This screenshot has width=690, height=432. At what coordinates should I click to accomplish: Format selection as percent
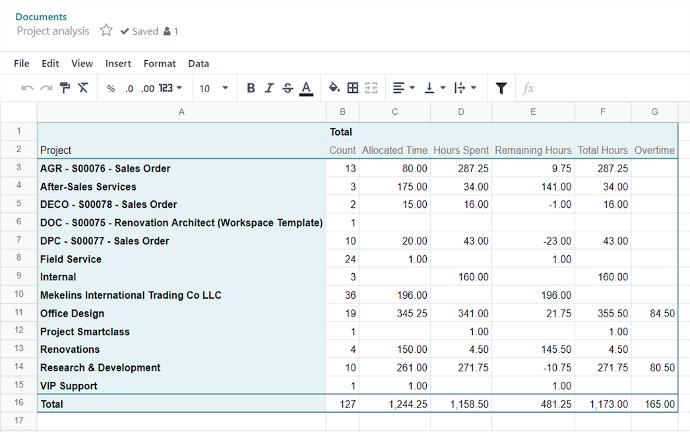111,88
